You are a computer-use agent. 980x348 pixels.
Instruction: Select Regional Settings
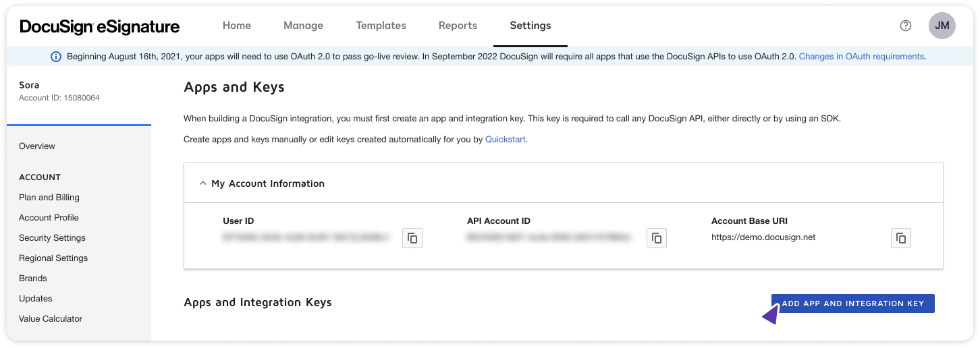[53, 258]
